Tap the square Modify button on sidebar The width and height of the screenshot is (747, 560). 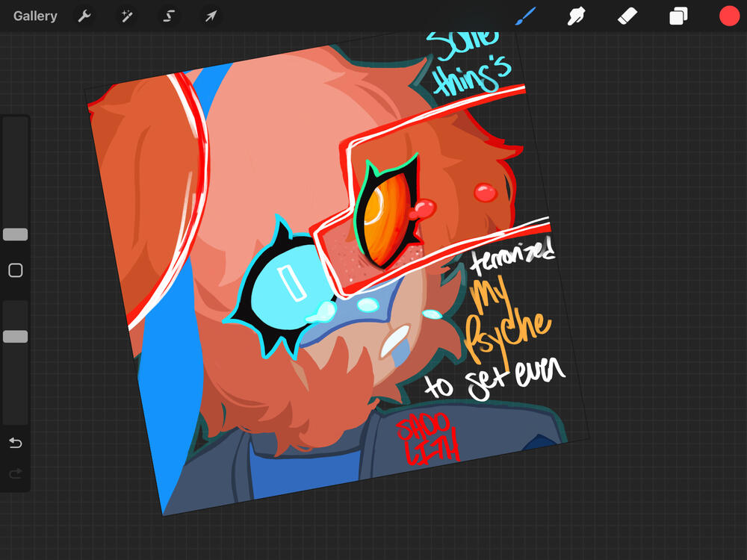[x=15, y=270]
